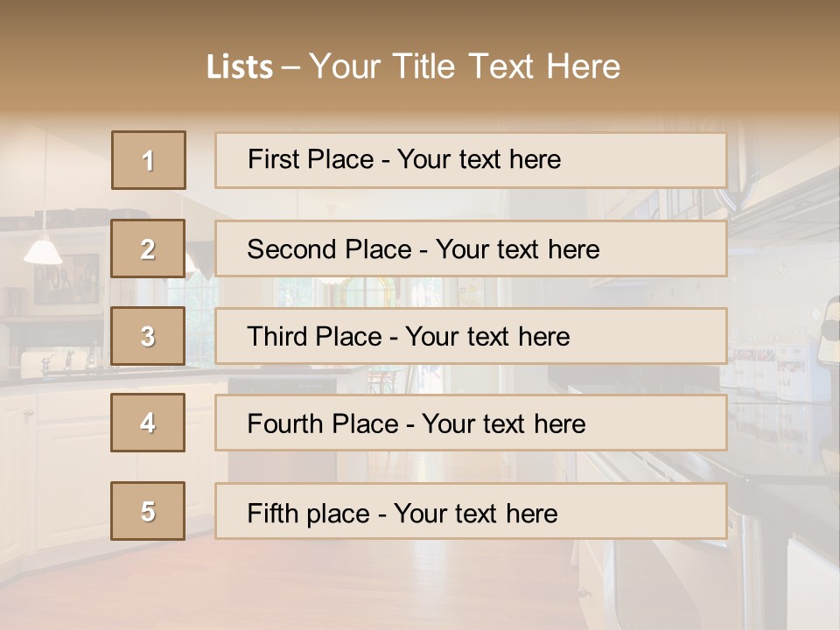840x630 pixels.
Task: Select the "Your Title Text Here" title text
Action: pyautogui.click(x=465, y=66)
